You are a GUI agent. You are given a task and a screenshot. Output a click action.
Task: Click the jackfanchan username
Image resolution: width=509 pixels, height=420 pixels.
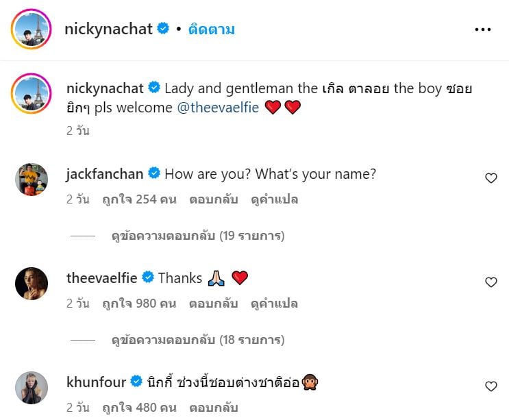(105, 174)
